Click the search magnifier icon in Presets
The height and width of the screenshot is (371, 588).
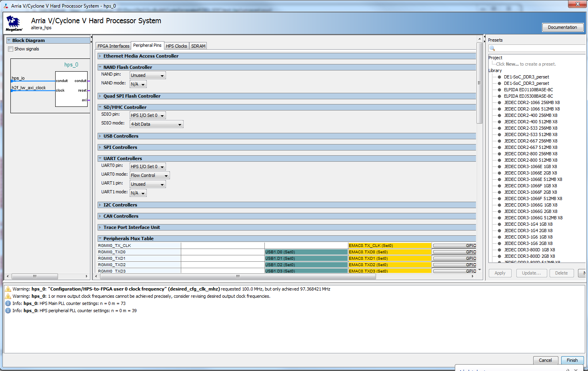pyautogui.click(x=492, y=48)
